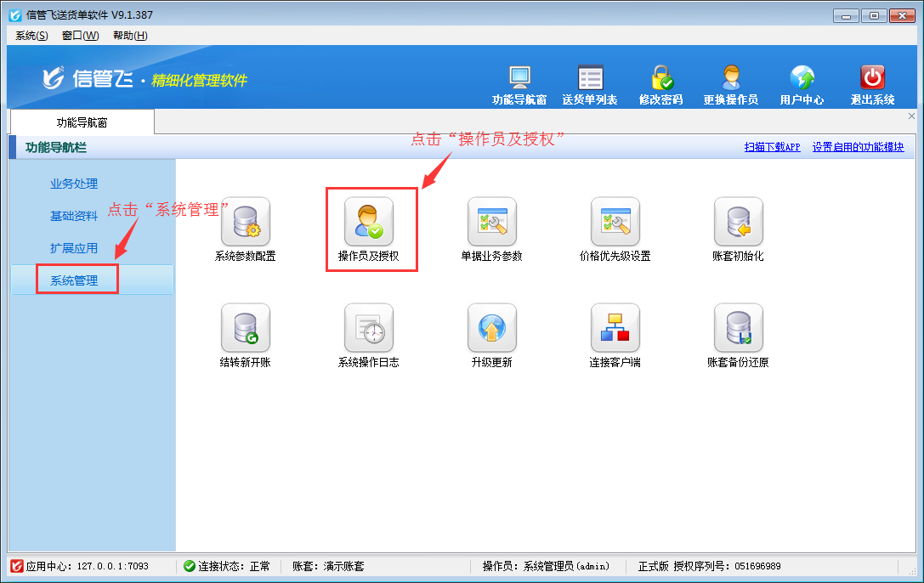Viewport: 924px width, 583px height.
Task: Open 单据业务参数 settings icon
Action: (x=492, y=222)
